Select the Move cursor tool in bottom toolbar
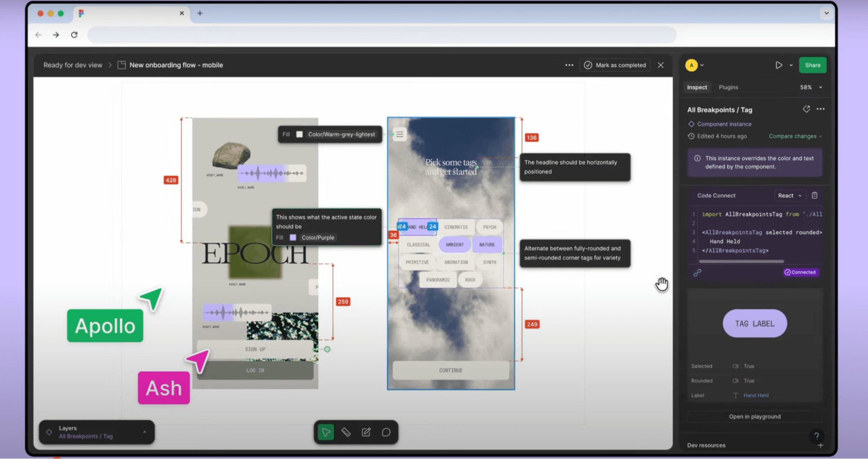The image size is (868, 459). pyautogui.click(x=326, y=432)
